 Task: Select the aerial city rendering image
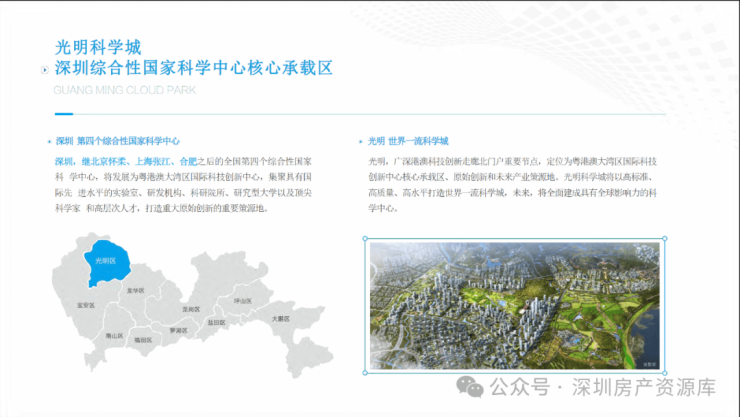click(515, 306)
